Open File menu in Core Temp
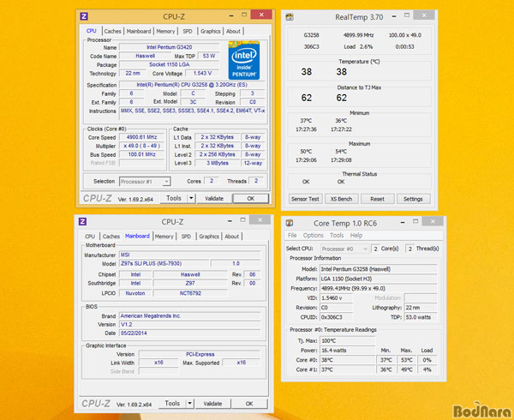514x420 pixels. click(x=292, y=236)
